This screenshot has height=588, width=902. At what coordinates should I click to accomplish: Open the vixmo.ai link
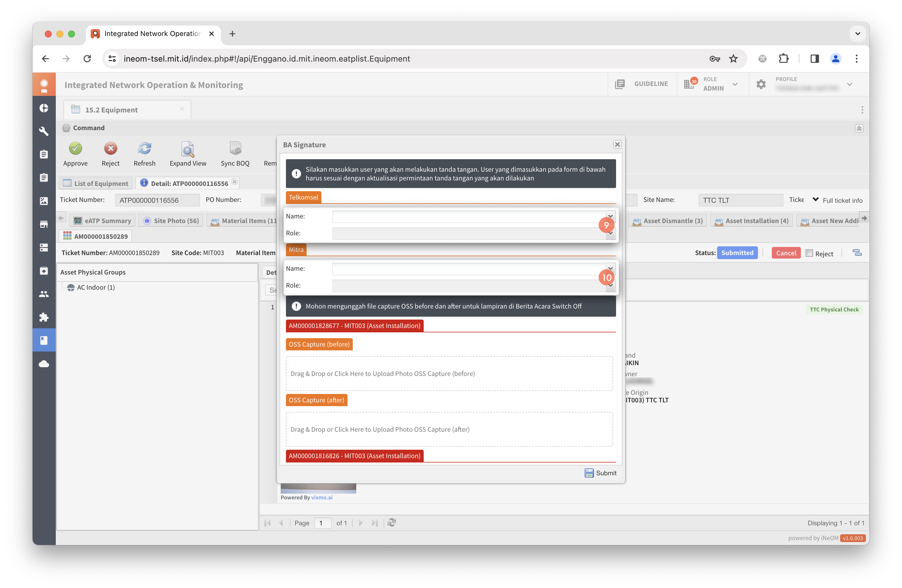click(x=322, y=497)
